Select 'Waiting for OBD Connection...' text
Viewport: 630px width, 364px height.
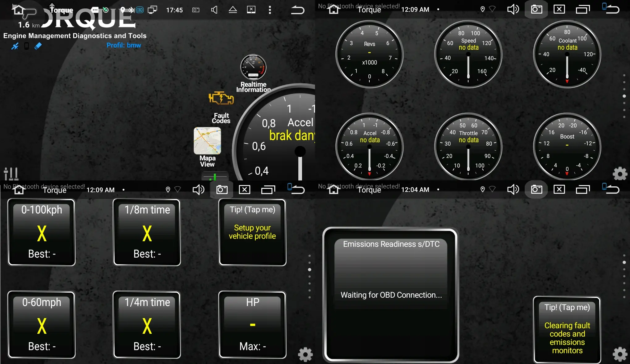[391, 295]
